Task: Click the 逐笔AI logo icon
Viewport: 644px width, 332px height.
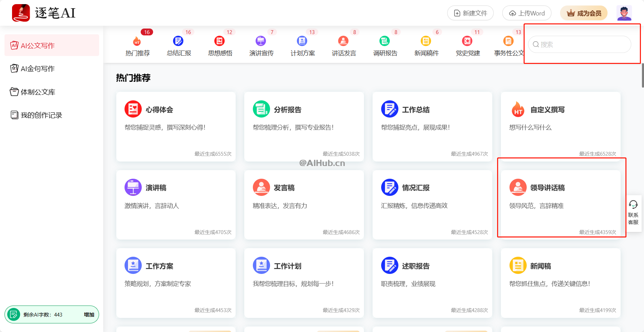Action: click(x=21, y=13)
